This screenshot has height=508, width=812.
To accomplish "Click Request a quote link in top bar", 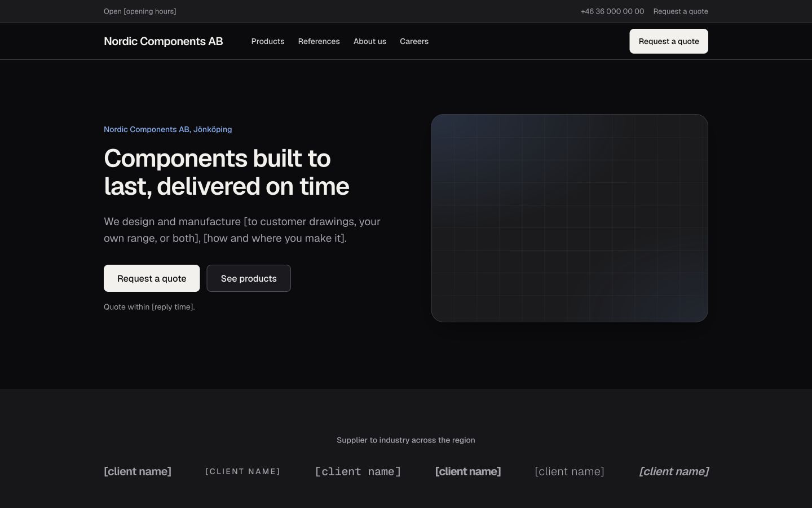I will 681,11.
